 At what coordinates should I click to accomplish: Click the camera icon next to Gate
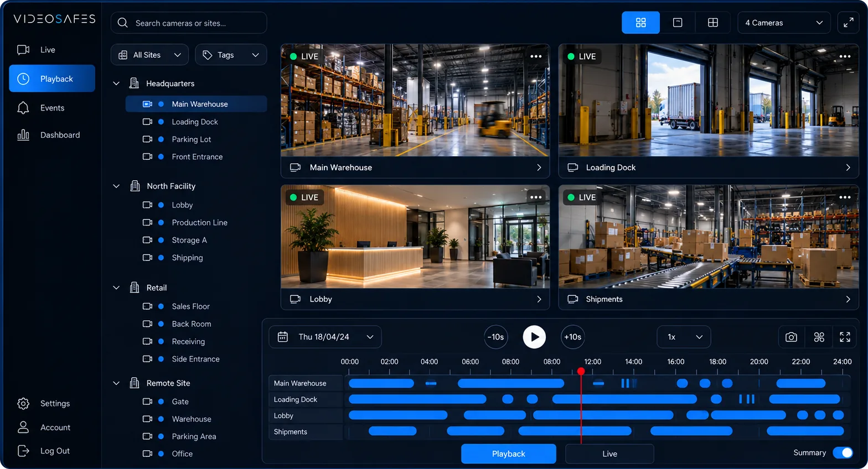(x=147, y=402)
